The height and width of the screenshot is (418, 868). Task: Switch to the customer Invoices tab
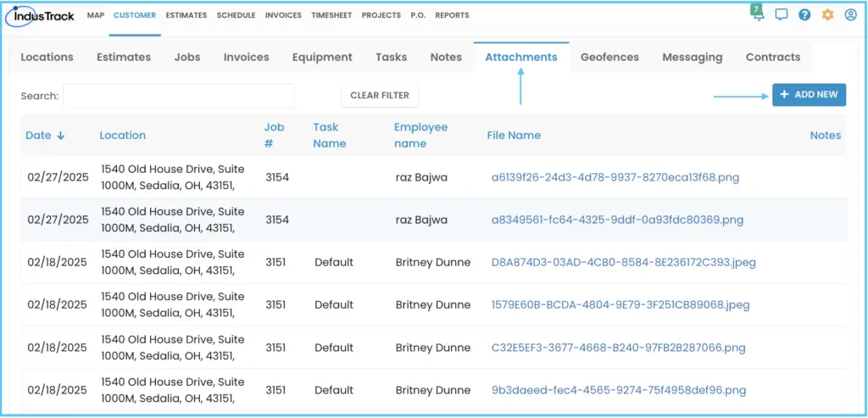click(x=247, y=57)
